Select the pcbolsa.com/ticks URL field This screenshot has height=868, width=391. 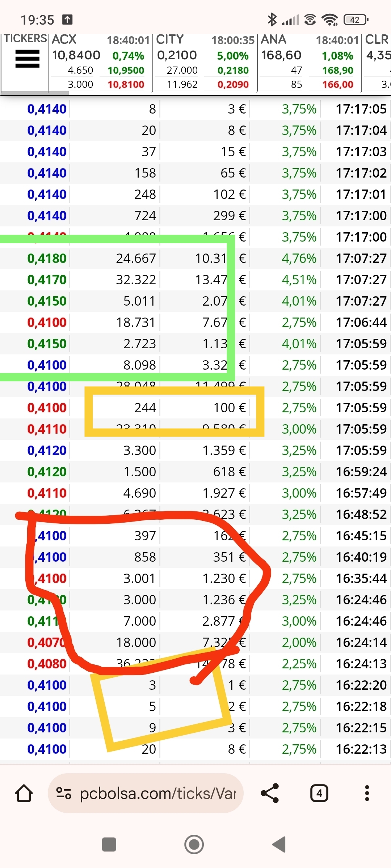[146, 793]
